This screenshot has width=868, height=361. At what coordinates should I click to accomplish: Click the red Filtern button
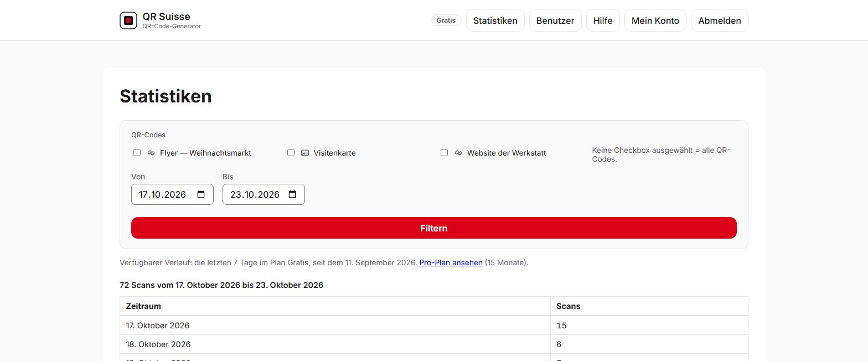[434, 228]
